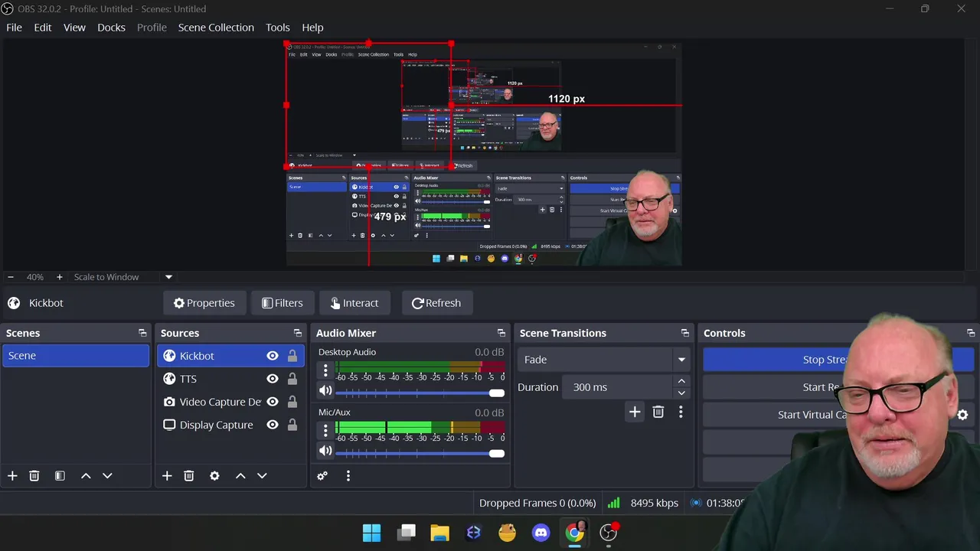Zoom in preview with plus icon
Image resolution: width=980 pixels, height=551 pixels.
point(60,277)
